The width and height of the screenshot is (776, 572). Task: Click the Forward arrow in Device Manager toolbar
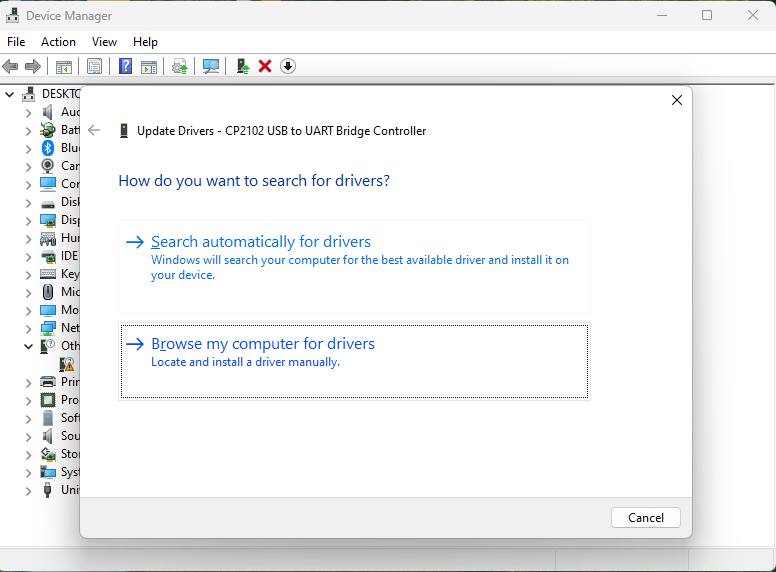pos(33,66)
